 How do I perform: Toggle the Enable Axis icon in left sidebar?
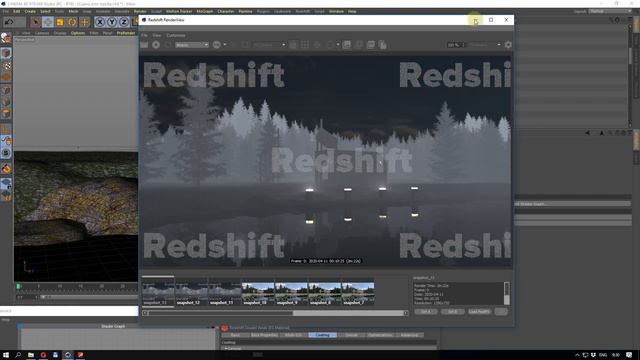click(x=6, y=130)
